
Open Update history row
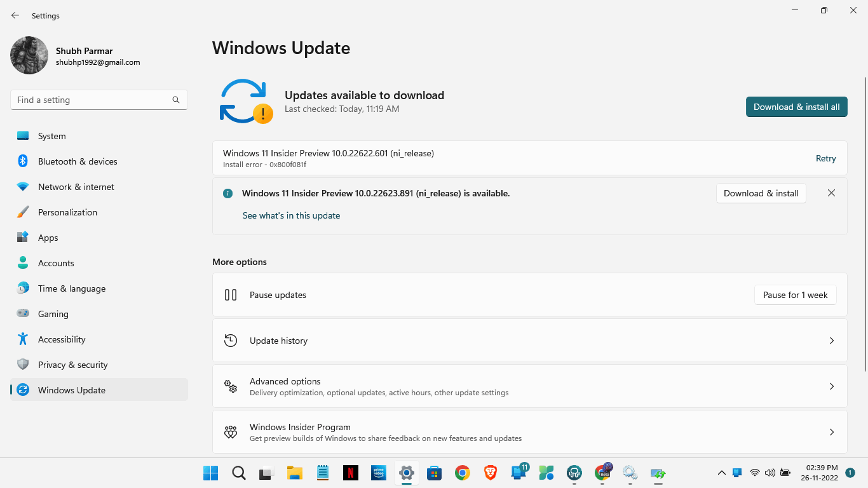pos(530,341)
